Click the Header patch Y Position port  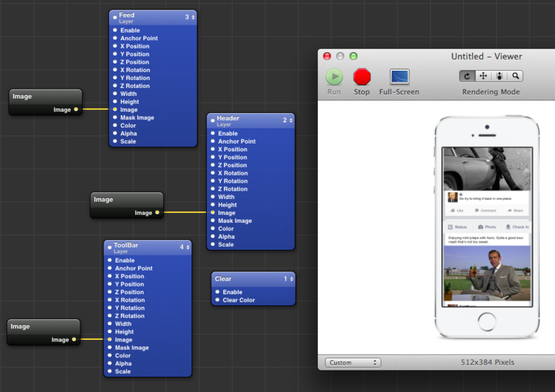(213, 157)
